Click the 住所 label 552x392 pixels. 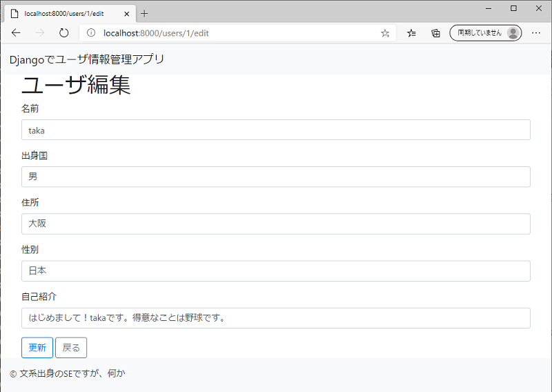pos(30,202)
